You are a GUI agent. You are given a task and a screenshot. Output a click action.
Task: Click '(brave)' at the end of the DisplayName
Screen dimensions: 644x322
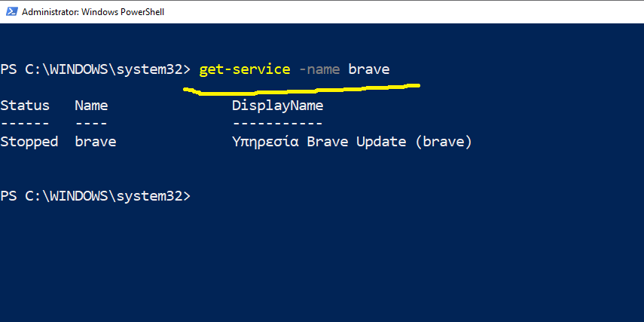click(443, 142)
